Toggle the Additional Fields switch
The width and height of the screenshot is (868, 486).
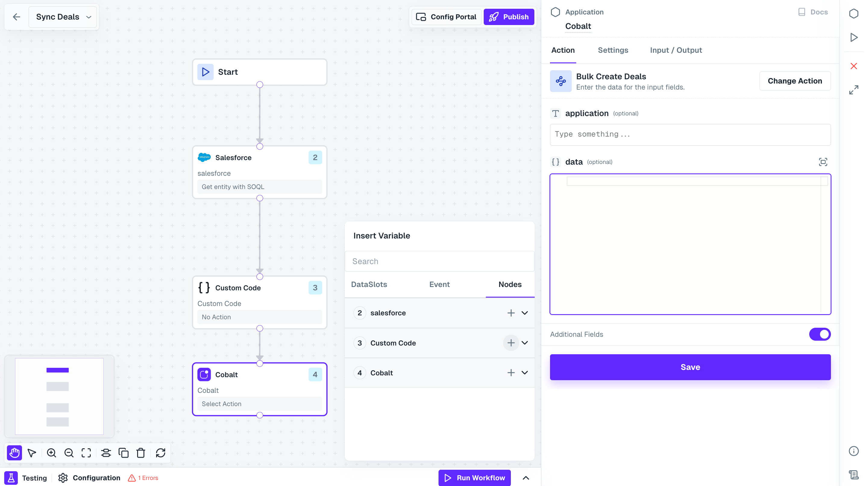tap(820, 334)
